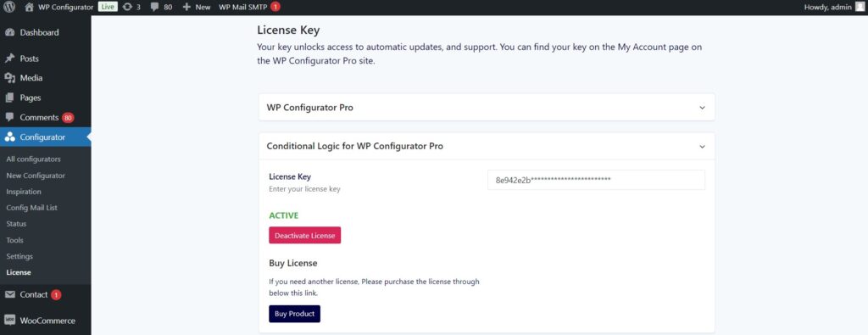Open WP Mail SMTP admin bar item

pyautogui.click(x=243, y=7)
